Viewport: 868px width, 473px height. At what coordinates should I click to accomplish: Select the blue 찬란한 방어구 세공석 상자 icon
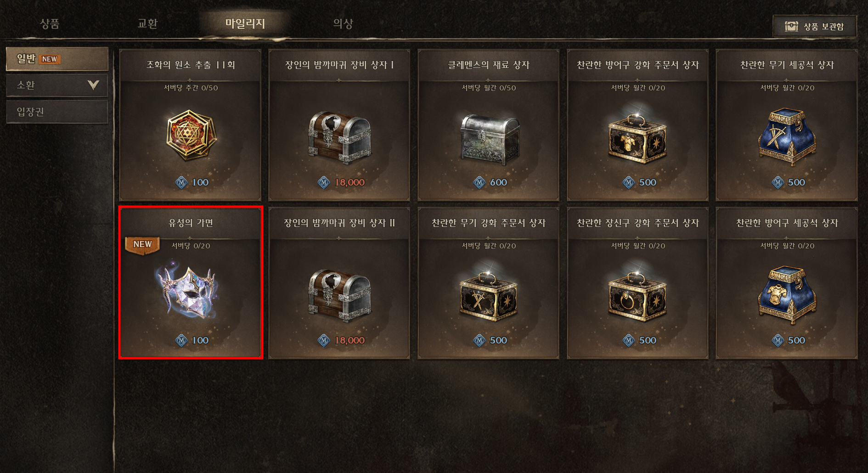point(787,294)
